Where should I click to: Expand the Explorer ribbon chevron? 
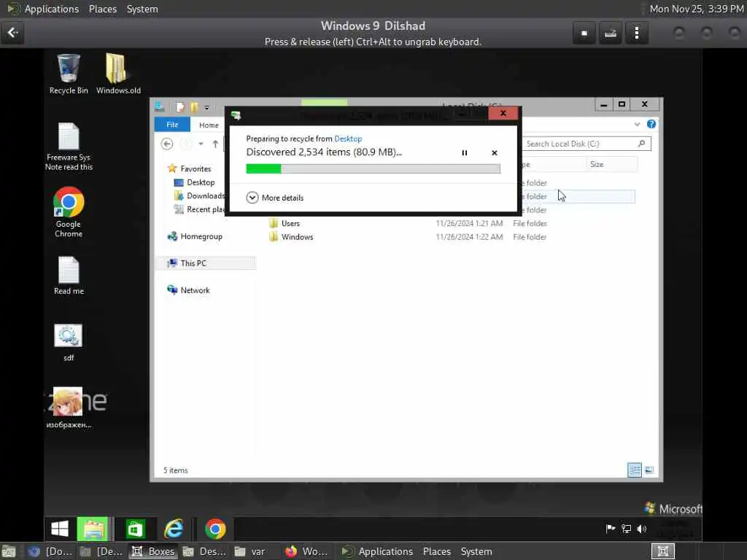coord(637,125)
